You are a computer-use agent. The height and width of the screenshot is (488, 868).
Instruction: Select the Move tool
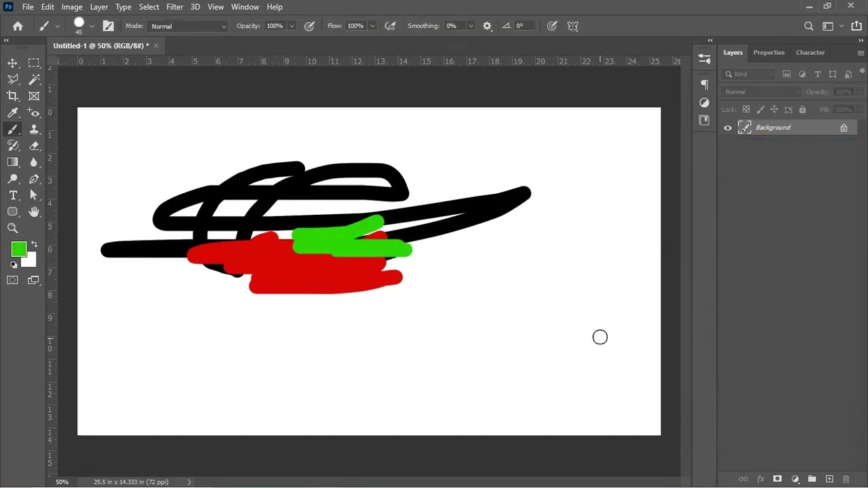[13, 63]
